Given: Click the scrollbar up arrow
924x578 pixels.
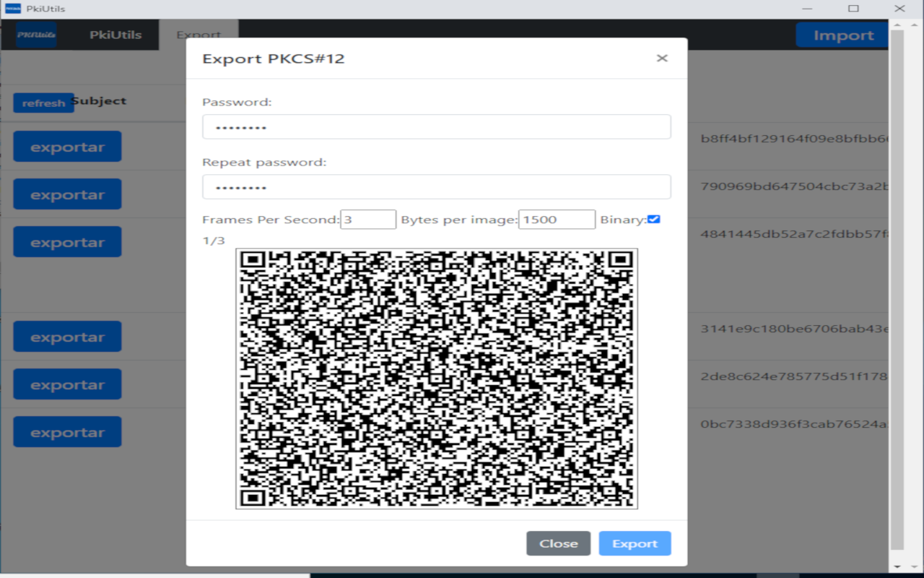Looking at the screenshot, I should [x=897, y=24].
